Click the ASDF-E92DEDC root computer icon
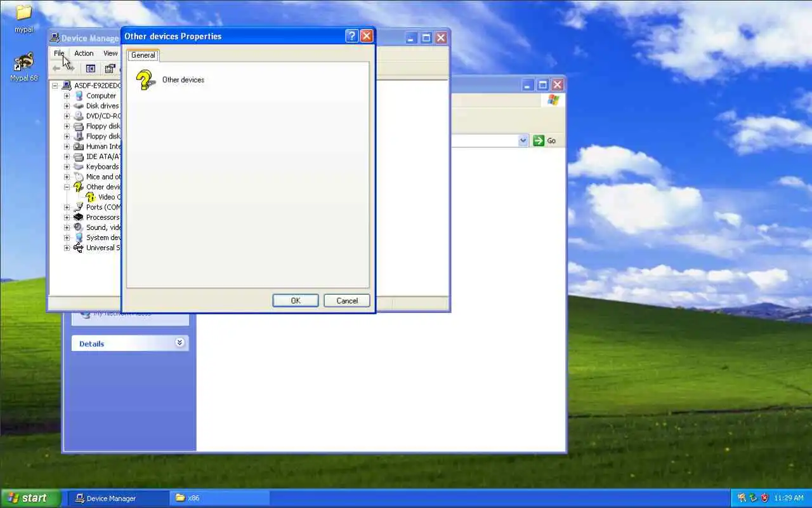Image resolution: width=812 pixels, height=508 pixels. coord(67,86)
